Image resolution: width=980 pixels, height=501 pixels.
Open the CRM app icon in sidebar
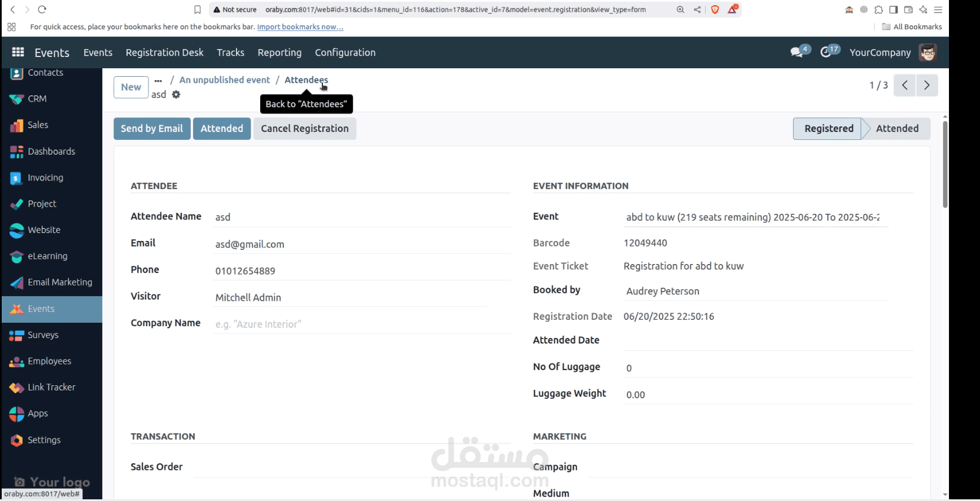pos(16,99)
